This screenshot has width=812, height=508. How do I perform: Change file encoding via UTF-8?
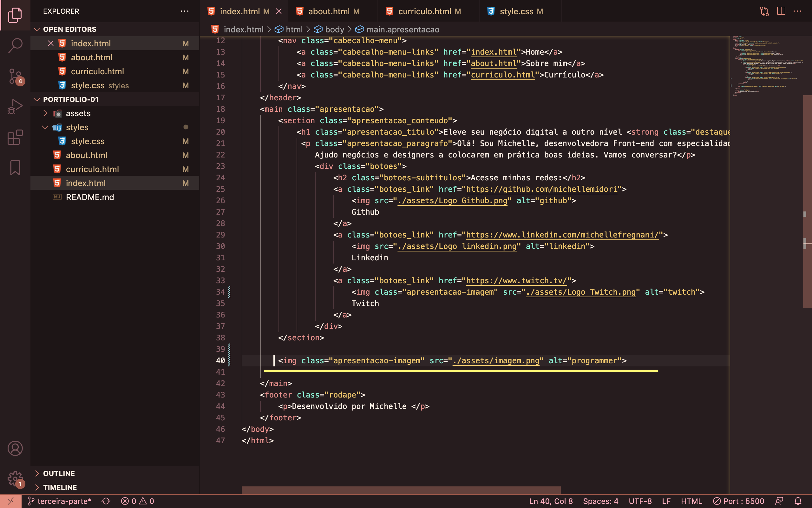(x=640, y=501)
